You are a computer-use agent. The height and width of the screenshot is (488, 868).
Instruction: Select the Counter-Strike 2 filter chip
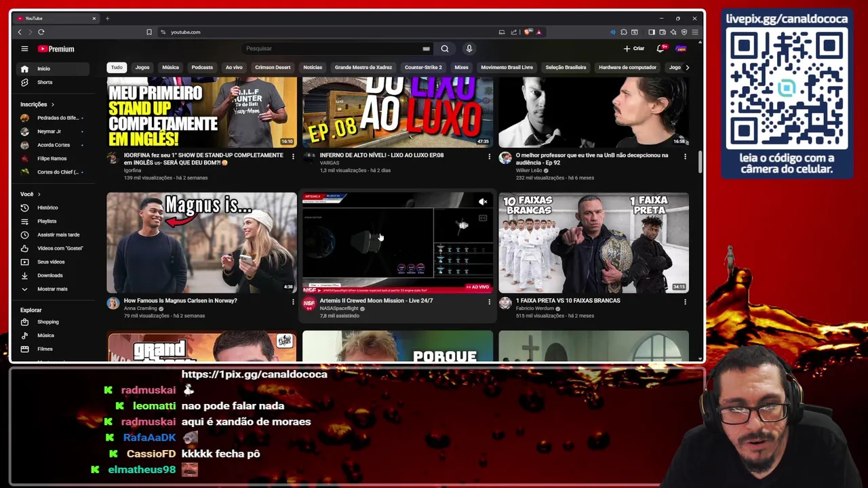[423, 67]
